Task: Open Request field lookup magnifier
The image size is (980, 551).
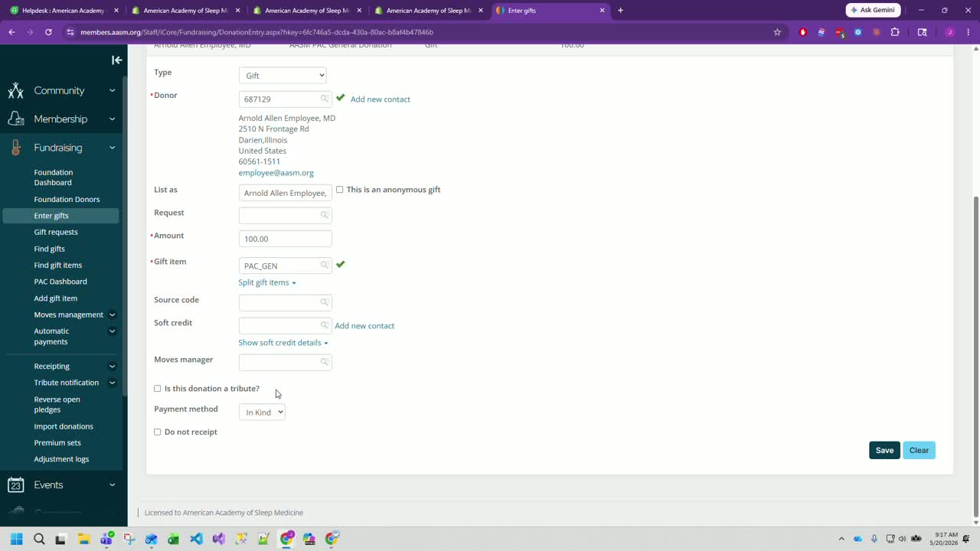Action: point(325,215)
